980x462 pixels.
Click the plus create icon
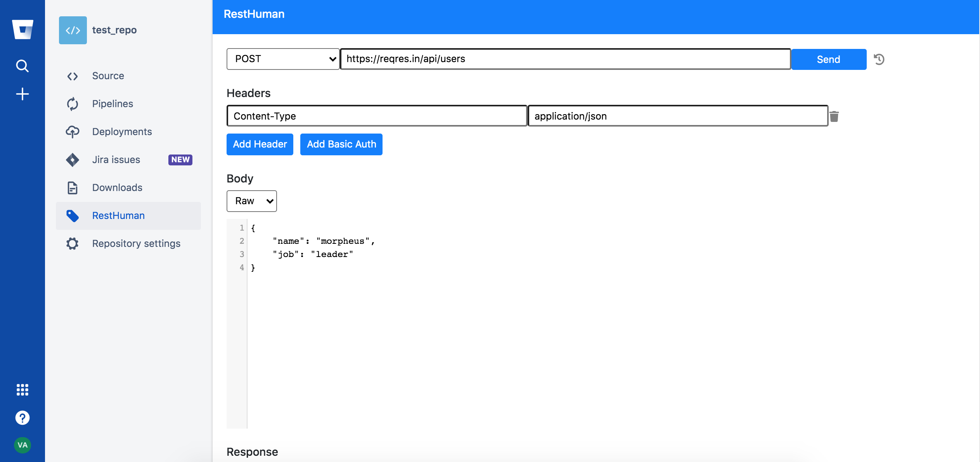point(23,94)
